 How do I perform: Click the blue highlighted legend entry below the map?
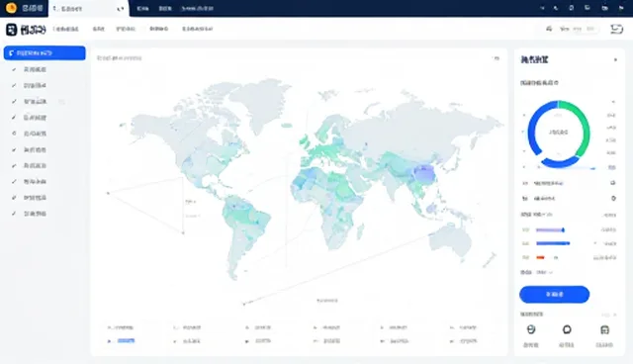pyautogui.click(x=126, y=341)
